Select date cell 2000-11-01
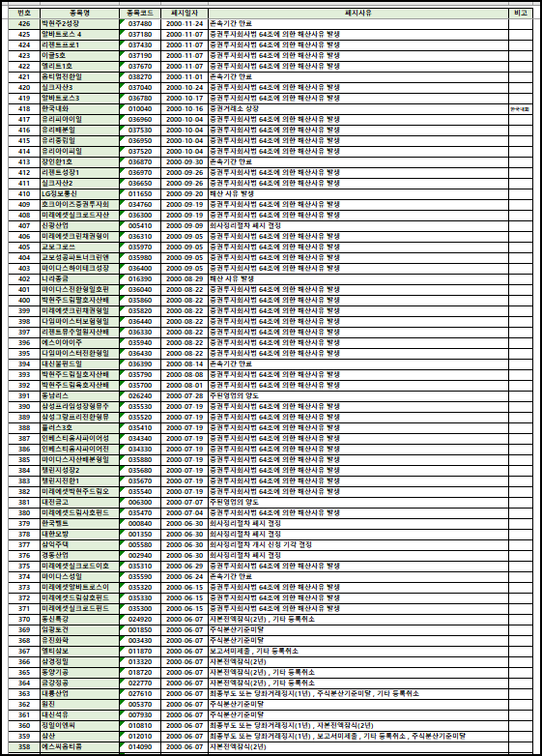Screen dimensions: 542x756 (x=184, y=76)
